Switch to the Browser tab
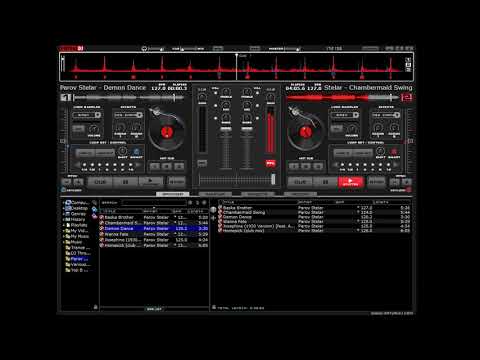The width and height of the screenshot is (480, 360). click(x=173, y=194)
